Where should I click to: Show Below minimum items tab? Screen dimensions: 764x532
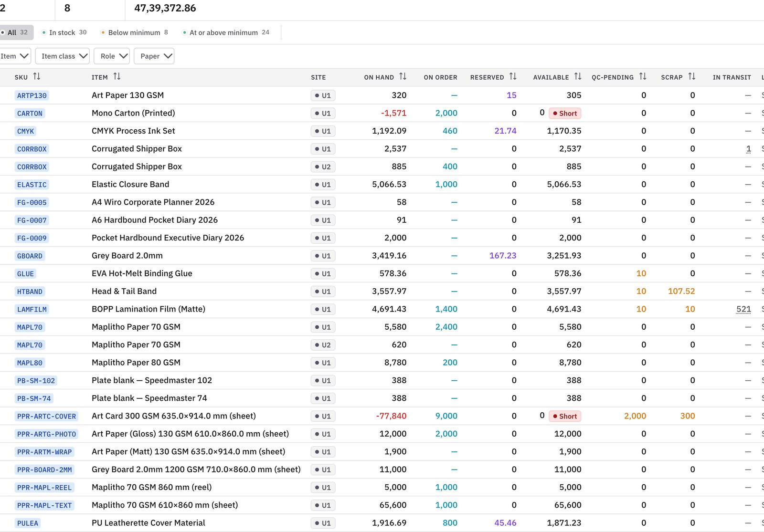[x=134, y=32]
